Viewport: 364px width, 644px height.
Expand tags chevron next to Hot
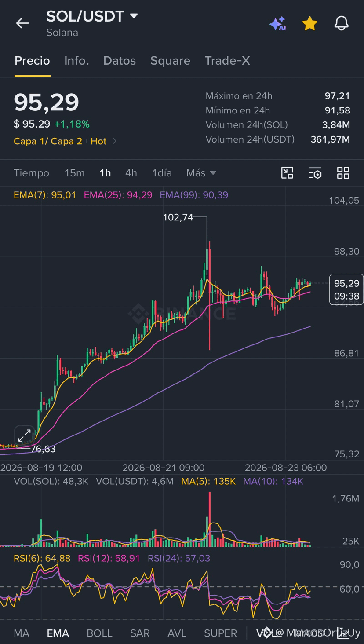115,141
